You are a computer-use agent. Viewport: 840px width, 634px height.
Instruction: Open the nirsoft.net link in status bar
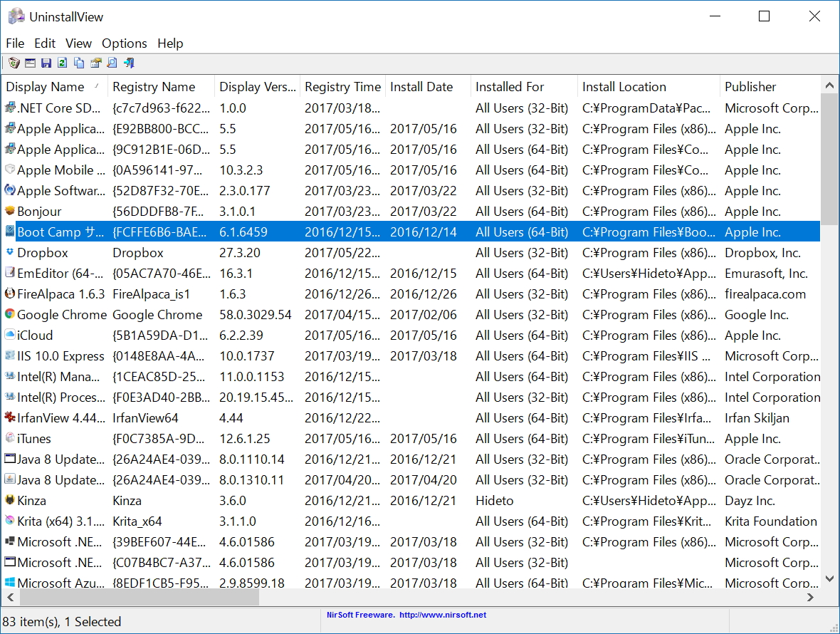442,615
